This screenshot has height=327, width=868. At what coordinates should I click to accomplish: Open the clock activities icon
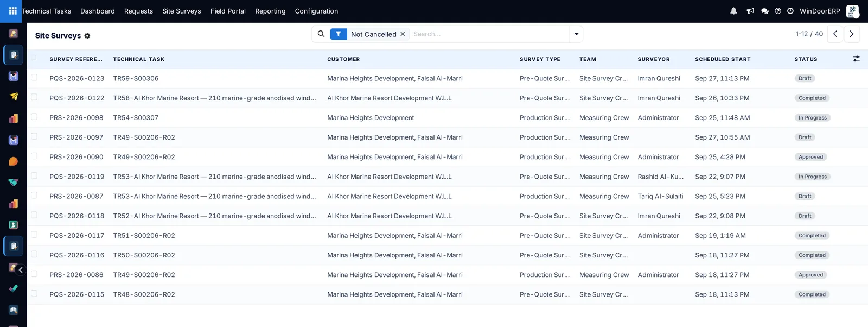[x=790, y=11]
